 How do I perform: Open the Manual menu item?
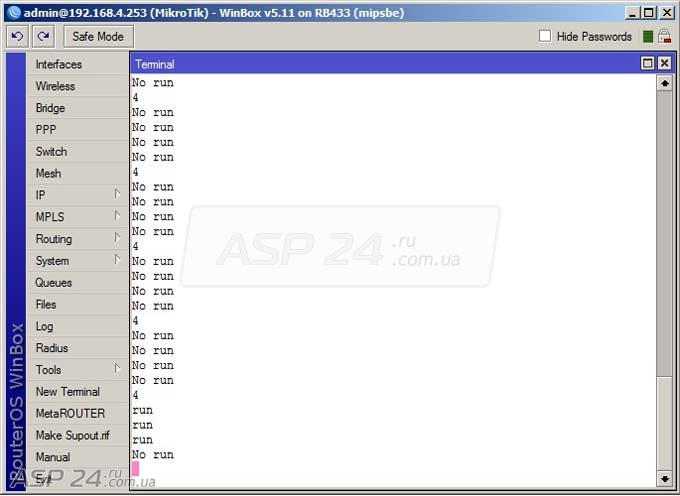[78, 457]
